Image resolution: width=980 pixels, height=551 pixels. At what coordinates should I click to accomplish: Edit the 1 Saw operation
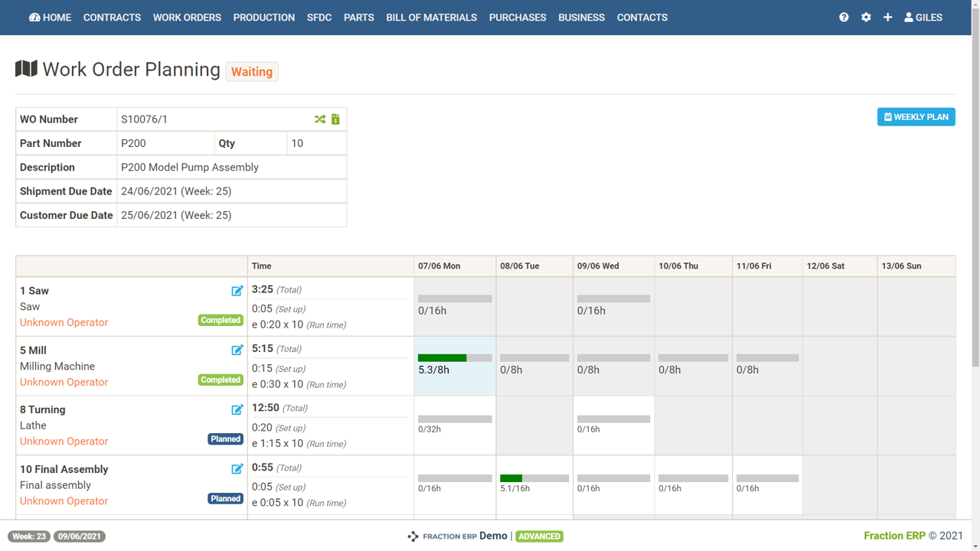tap(237, 291)
